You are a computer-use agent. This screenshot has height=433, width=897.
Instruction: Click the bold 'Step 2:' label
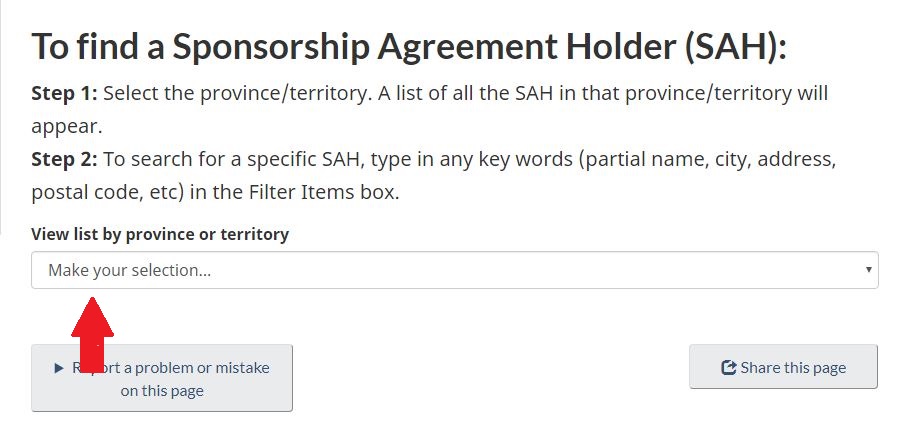[x=64, y=158]
